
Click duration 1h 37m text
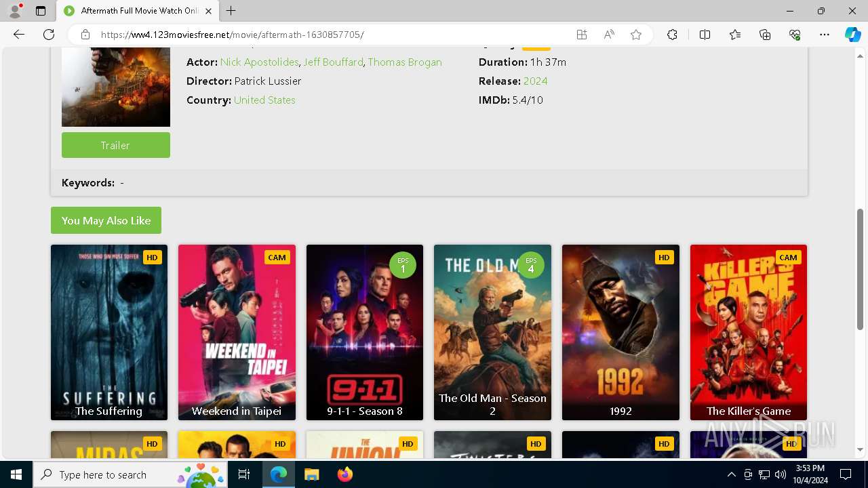tap(548, 62)
